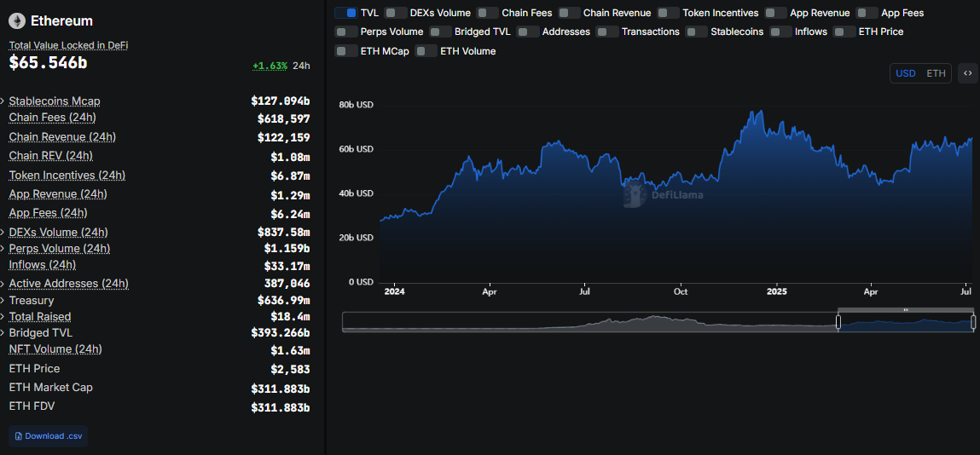Enable the Bridged TVL chart toggle
The height and width of the screenshot is (455, 980).
(x=440, y=32)
